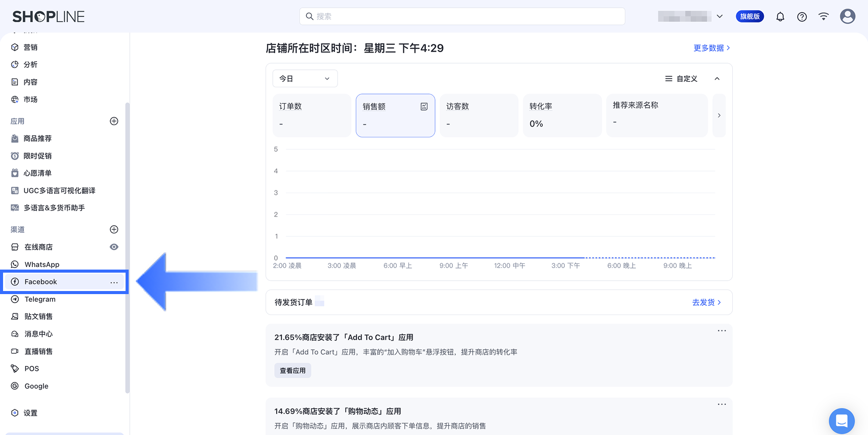This screenshot has width=868, height=435.
Task: Select the 转化率 metric card
Action: (562, 115)
